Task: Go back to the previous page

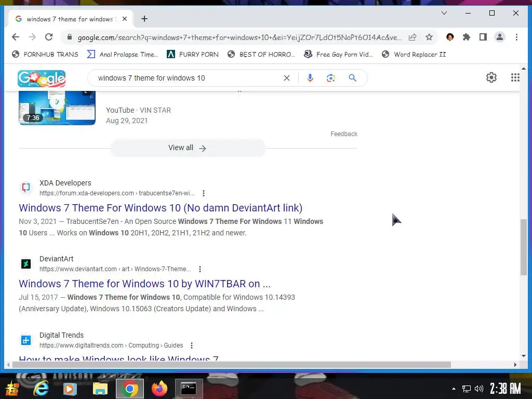Action: tap(16, 37)
